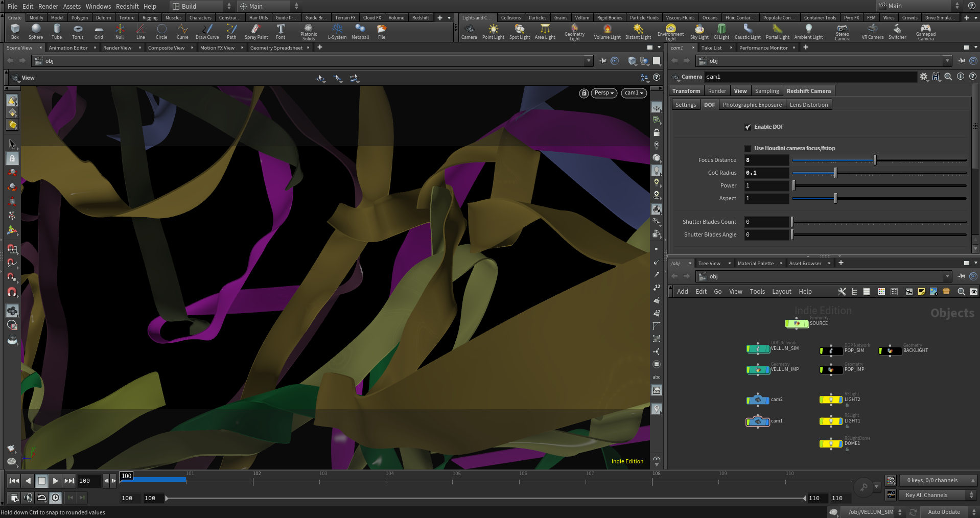Select the VELLUM_SIM node
This screenshot has width=980, height=518.
(x=758, y=349)
